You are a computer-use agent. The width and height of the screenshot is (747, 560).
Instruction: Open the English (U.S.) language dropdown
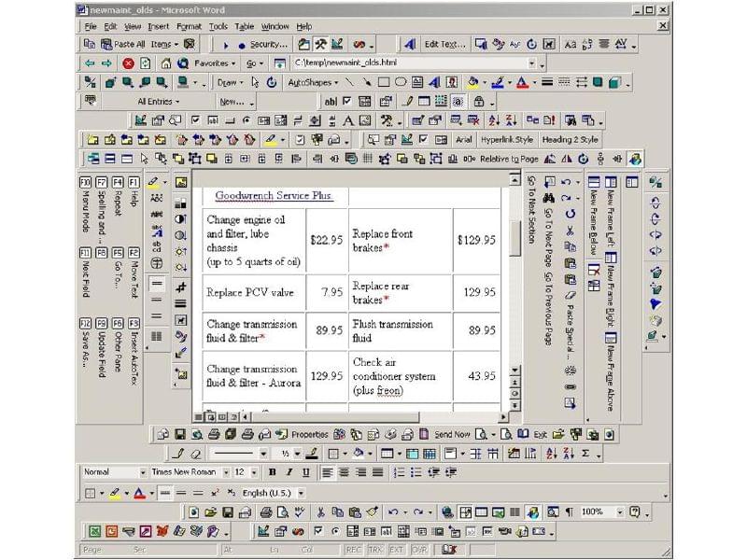click(301, 493)
